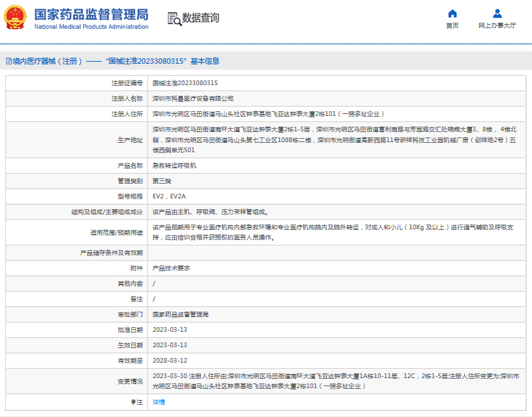The image size is (532, 417).
Task: Open the 数据查询 search icon
Action: (x=174, y=19)
